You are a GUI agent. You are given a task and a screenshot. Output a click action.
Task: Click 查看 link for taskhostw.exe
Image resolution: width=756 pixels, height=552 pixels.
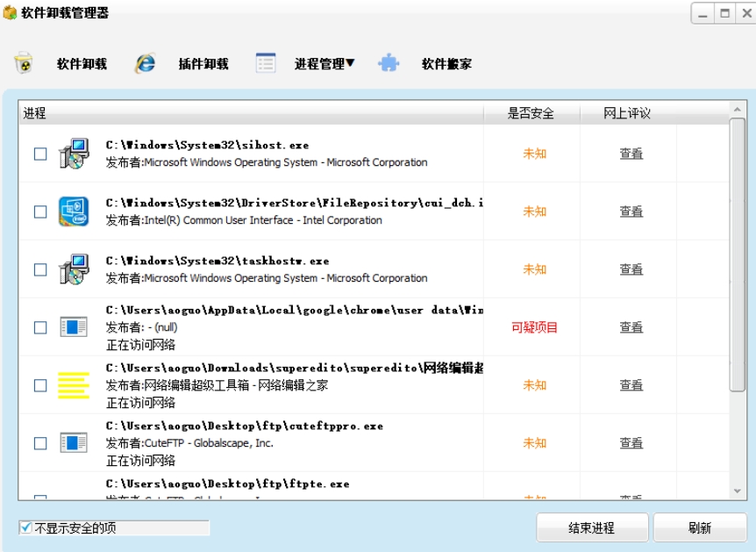tap(631, 269)
